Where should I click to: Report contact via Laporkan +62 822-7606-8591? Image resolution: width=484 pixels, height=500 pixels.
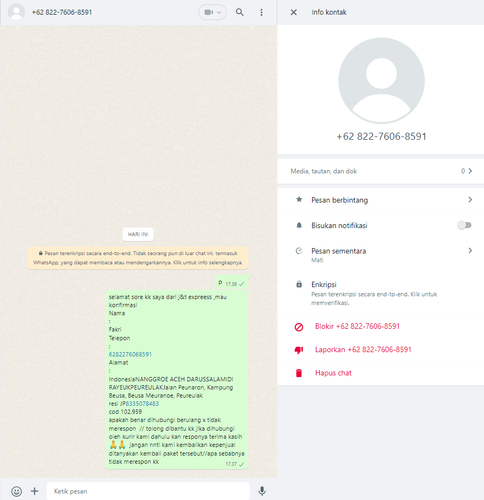381,350
